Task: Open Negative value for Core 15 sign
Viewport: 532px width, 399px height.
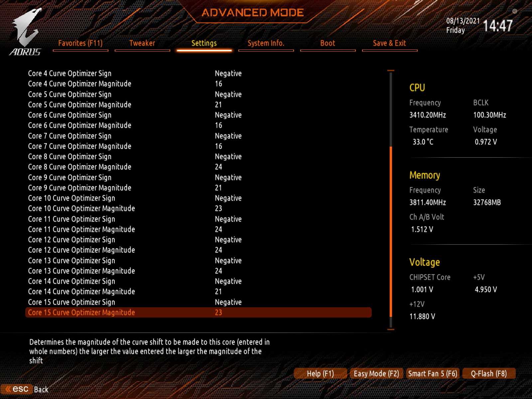Action: click(x=228, y=302)
